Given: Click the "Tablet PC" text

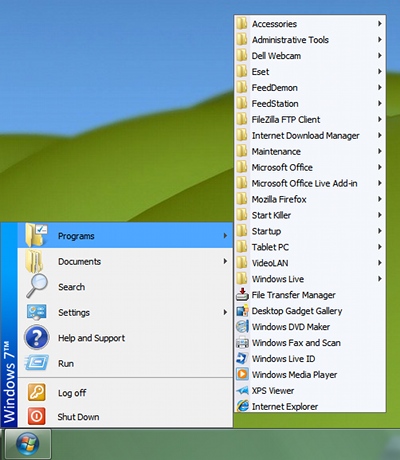Looking at the screenshot, I should pos(270,247).
